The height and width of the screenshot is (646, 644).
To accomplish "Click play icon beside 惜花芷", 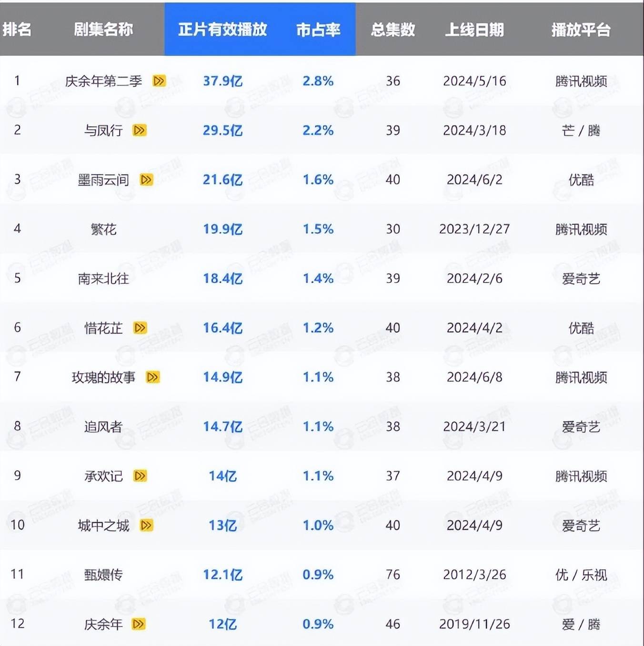I will point(140,328).
